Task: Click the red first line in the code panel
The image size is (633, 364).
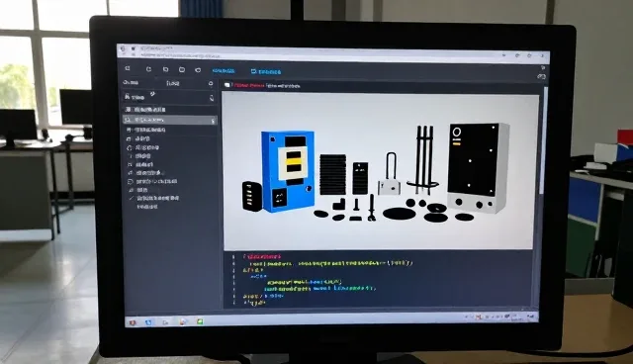Action: pyautogui.click(x=262, y=256)
